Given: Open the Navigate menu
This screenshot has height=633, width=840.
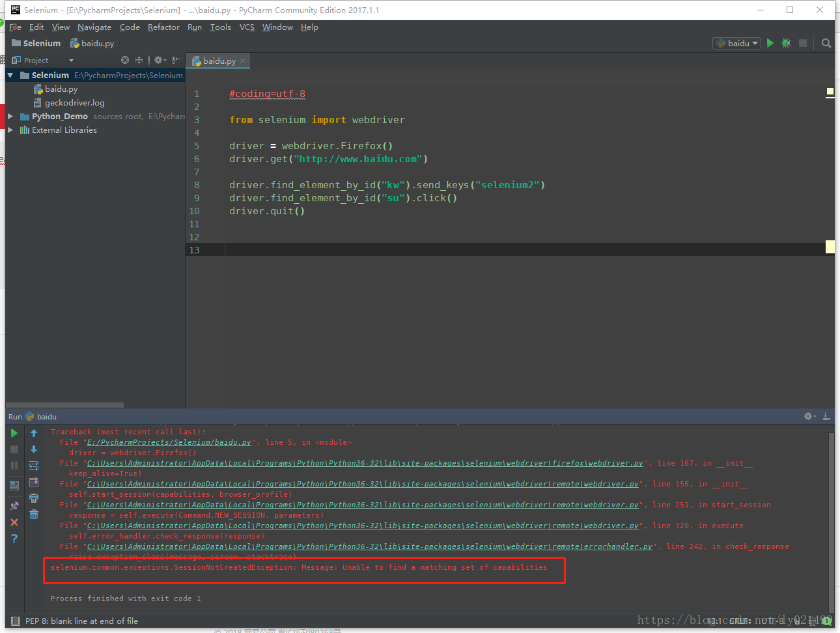Looking at the screenshot, I should (94, 27).
